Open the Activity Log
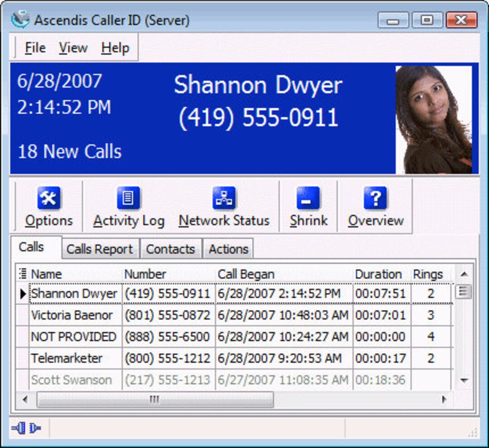489x448 pixels. point(128,206)
